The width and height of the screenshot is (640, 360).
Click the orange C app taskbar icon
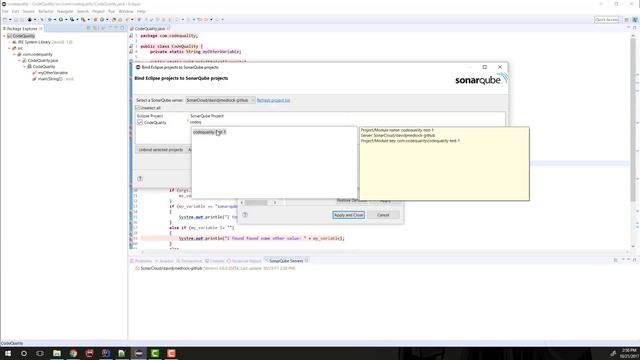point(171,353)
